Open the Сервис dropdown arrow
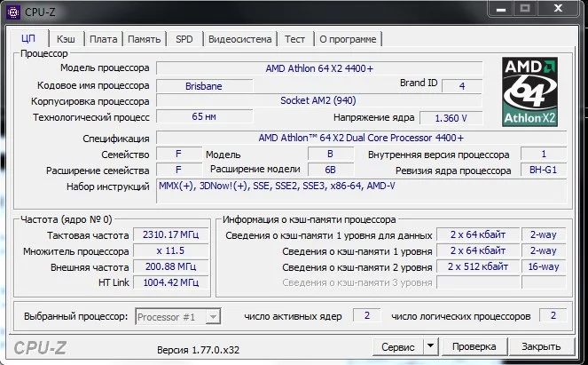The width and height of the screenshot is (588, 365). [x=429, y=346]
